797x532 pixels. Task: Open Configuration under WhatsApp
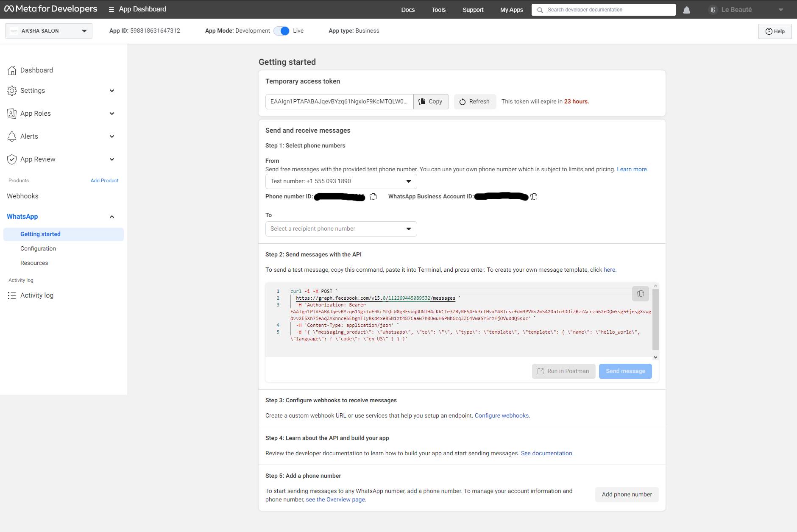38,249
